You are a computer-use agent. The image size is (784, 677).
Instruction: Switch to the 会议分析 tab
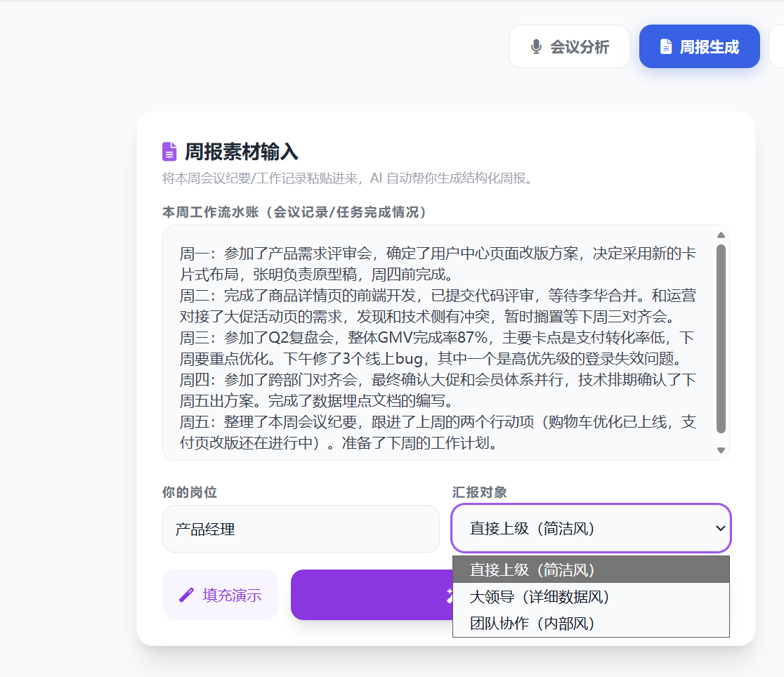click(x=570, y=47)
